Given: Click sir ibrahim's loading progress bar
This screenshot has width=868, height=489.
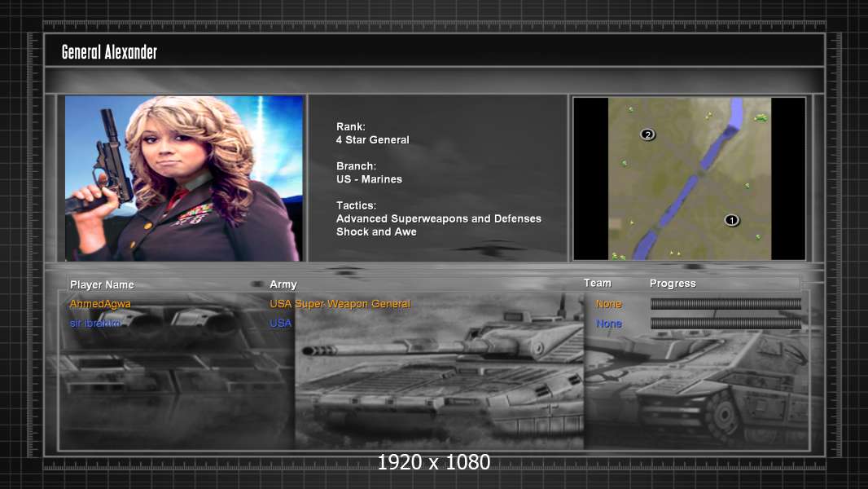Looking at the screenshot, I should pos(726,324).
